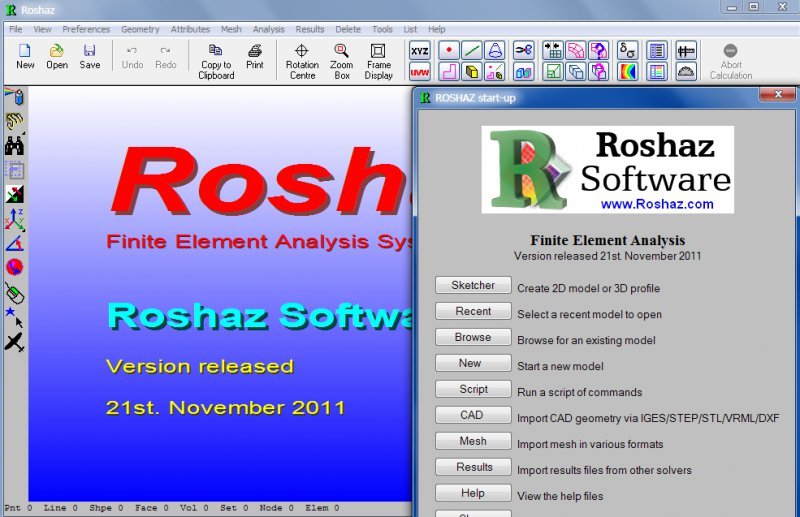
Task: Click the yellow solid cube icon
Action: 472,72
